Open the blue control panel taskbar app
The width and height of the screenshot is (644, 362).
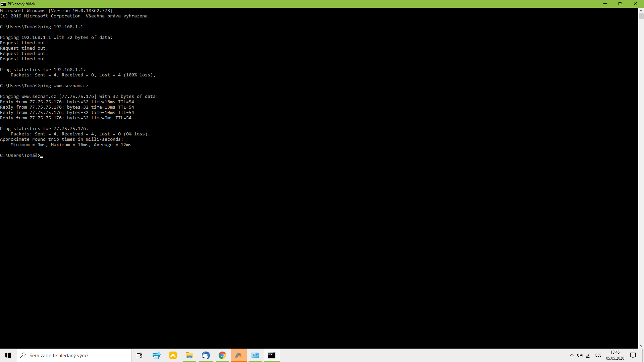point(255,355)
